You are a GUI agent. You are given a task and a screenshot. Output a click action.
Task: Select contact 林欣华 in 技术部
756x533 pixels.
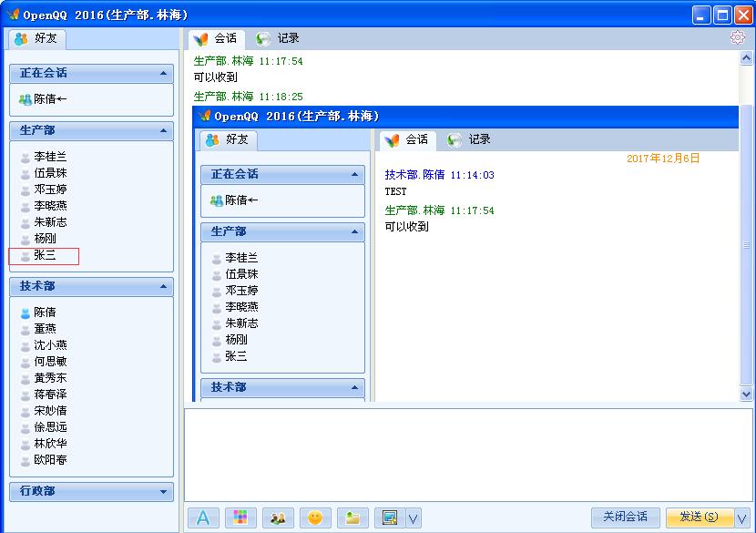(44, 444)
